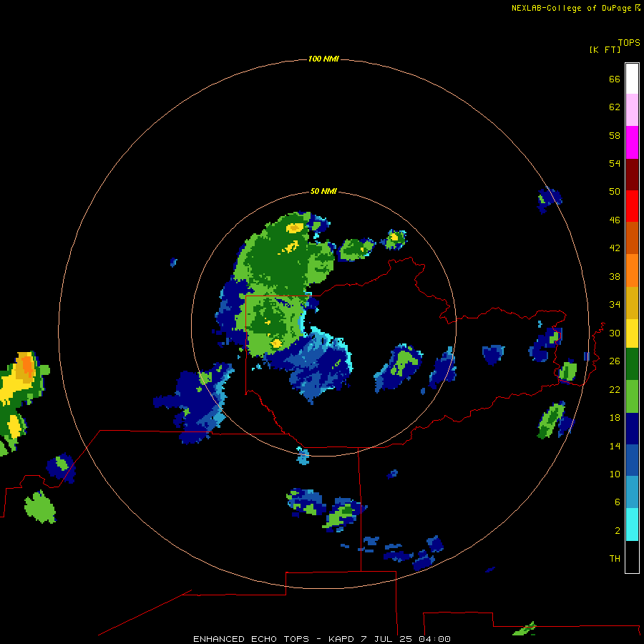Click the 34 legend value label
The height and width of the screenshot is (644, 644).
[615, 305]
